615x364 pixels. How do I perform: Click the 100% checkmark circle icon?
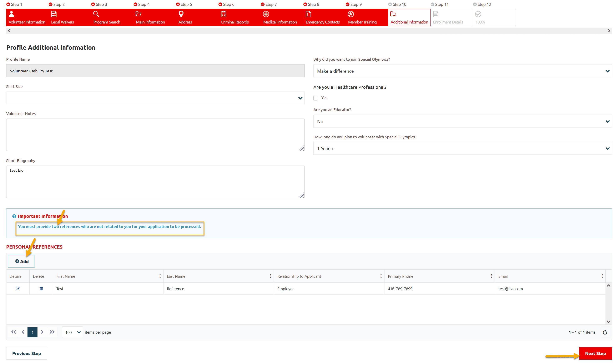[x=478, y=14]
